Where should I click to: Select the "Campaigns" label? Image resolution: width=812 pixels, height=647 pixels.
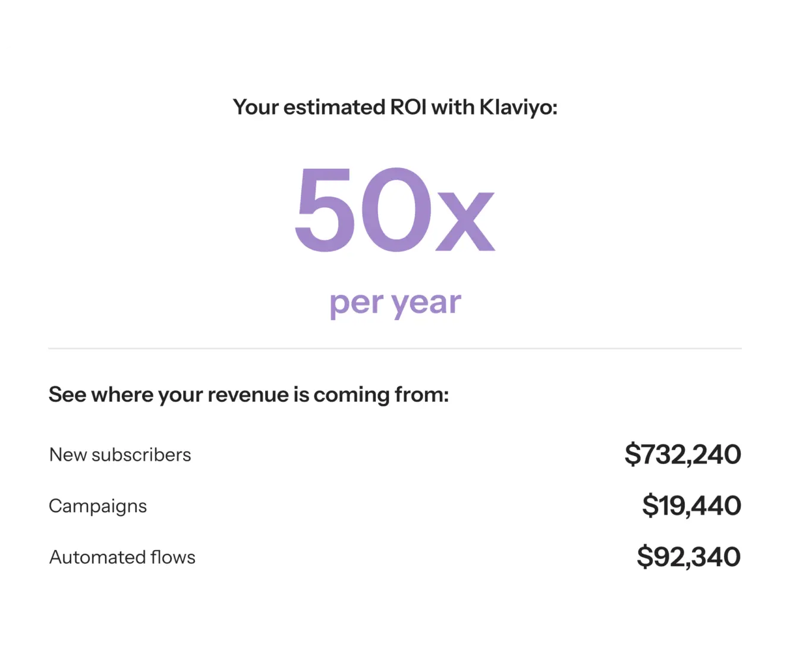click(x=97, y=506)
